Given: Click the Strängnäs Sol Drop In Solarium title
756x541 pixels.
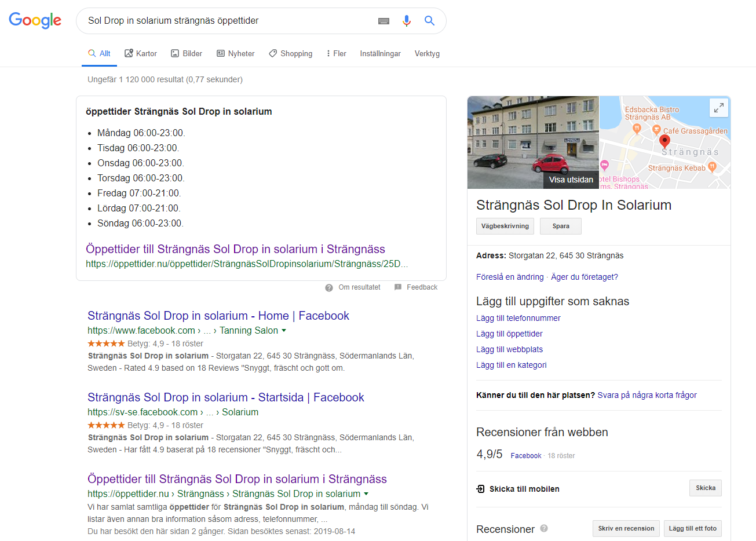Looking at the screenshot, I should click(x=574, y=205).
